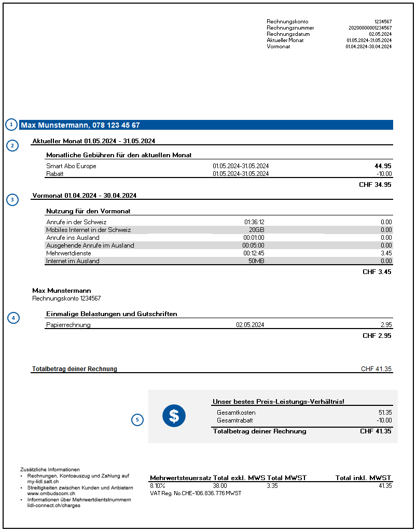Open the lidl-connect.ch/charges link
417x532 pixels.
pyautogui.click(x=54, y=506)
